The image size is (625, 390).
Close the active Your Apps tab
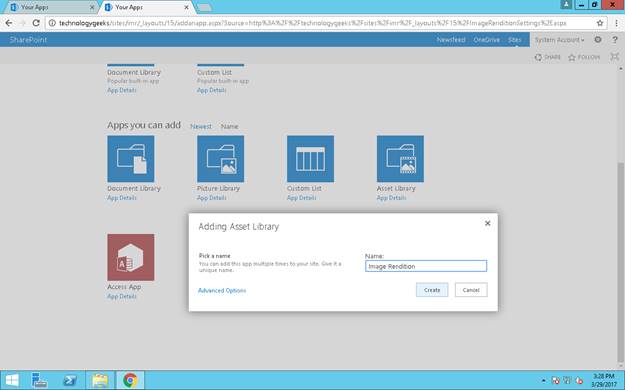click(186, 7)
